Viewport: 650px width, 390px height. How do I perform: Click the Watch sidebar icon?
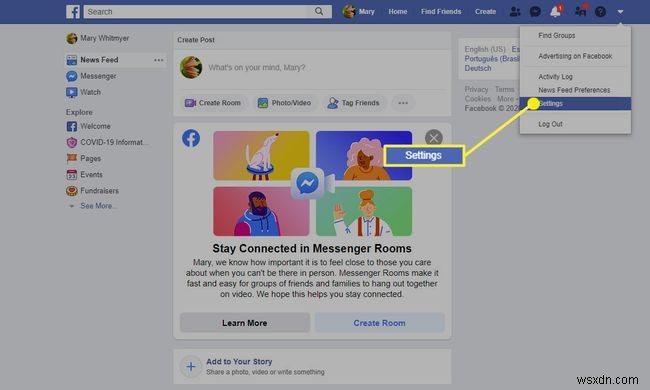[72, 92]
